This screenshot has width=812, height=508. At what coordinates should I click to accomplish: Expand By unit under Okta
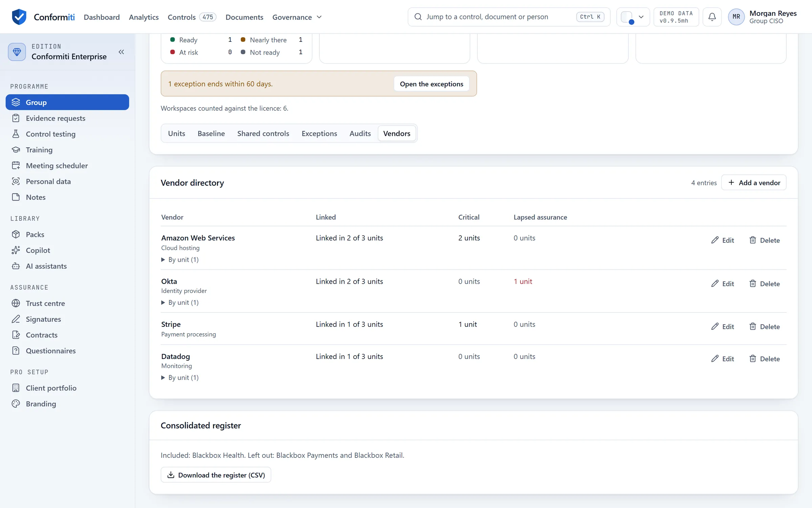coord(180,302)
